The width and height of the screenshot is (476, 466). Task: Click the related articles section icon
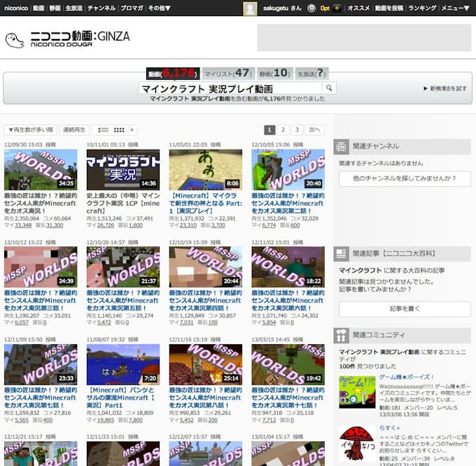pos(341,254)
